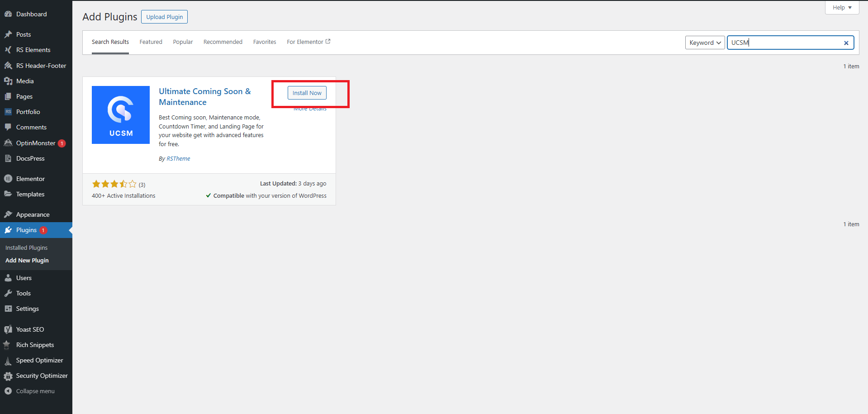The width and height of the screenshot is (868, 414).
Task: Click the Media library icon
Action: [x=8, y=81]
